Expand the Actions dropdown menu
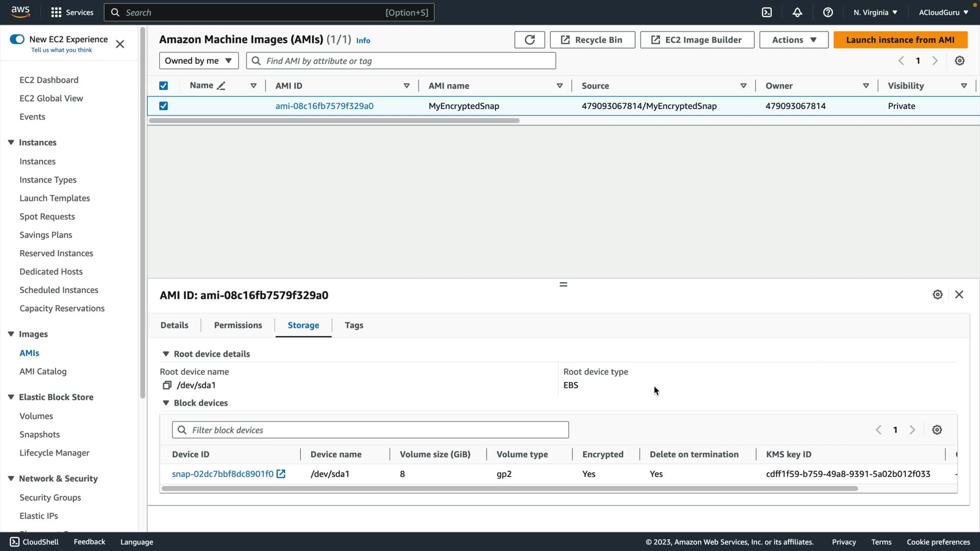 [x=794, y=40]
